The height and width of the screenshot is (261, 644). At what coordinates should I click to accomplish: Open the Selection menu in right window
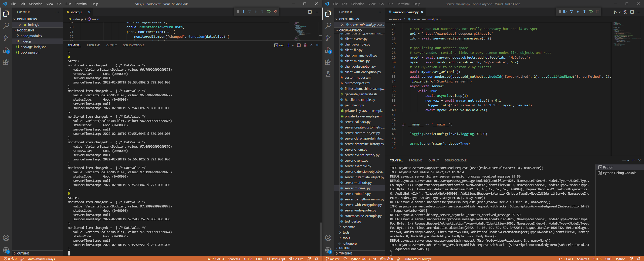pos(358,4)
